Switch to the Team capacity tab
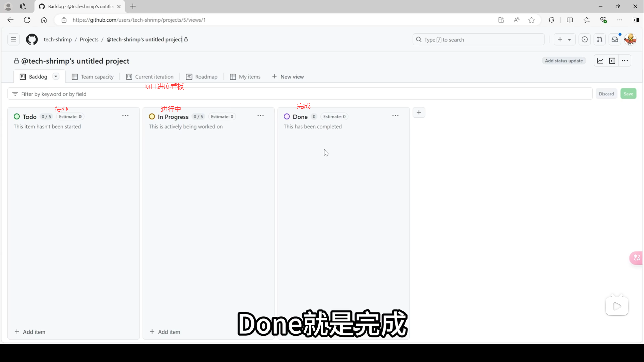Viewport: 644px width, 362px height. point(93,77)
